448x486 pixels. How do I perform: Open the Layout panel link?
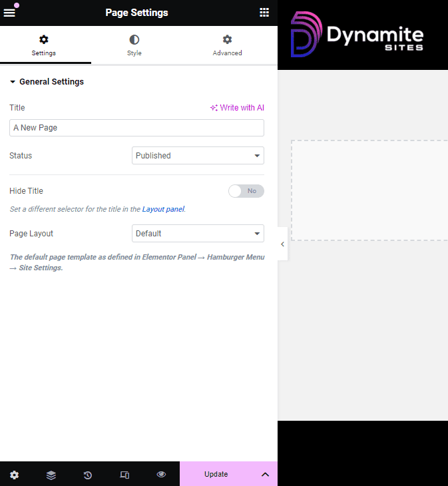point(162,209)
